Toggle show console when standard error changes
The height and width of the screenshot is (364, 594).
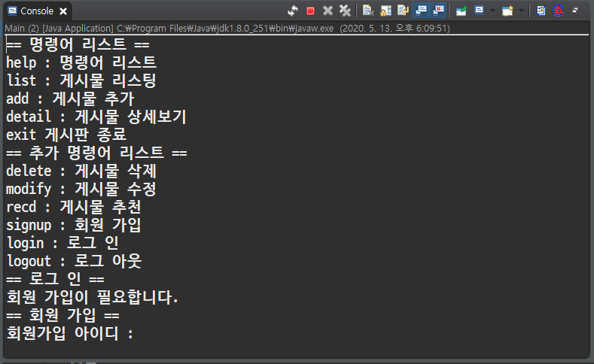tap(438, 11)
